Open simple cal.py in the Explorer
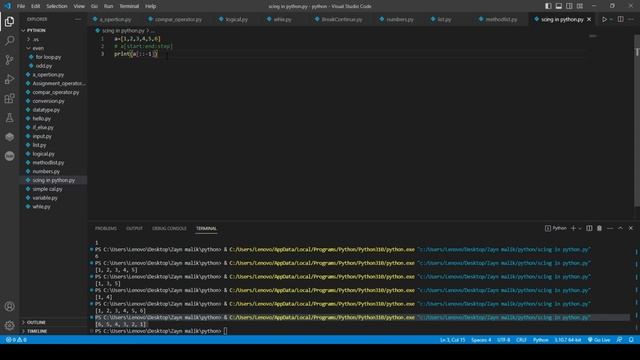The width and height of the screenshot is (640, 360). [47, 189]
